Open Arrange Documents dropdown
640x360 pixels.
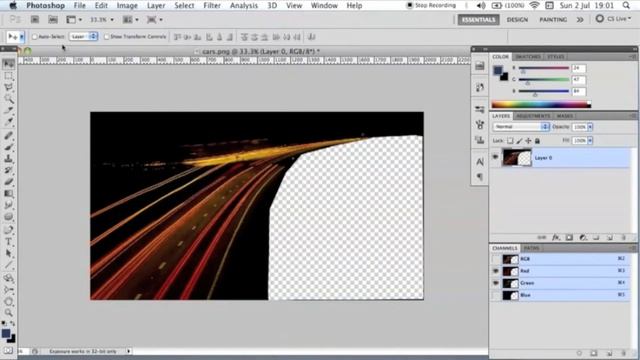[131, 20]
